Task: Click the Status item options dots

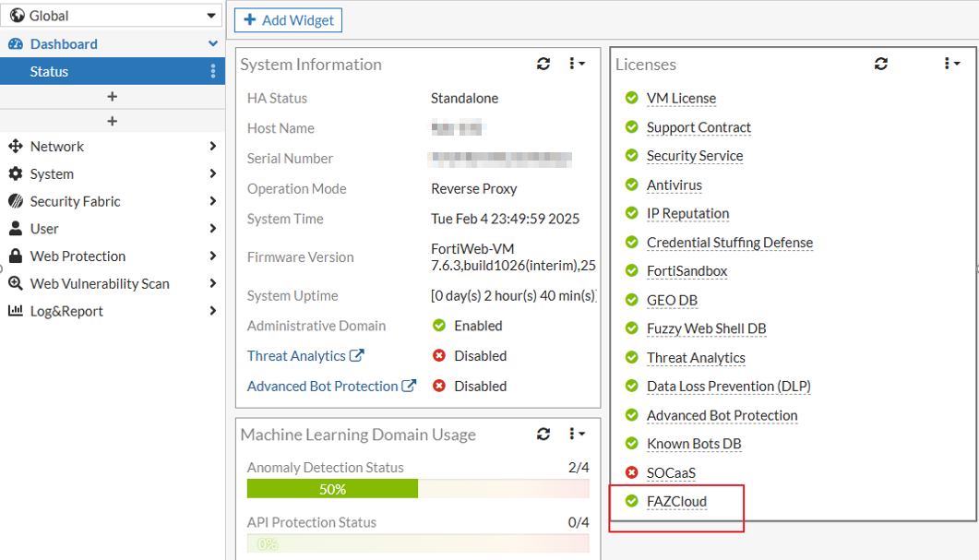Action: click(x=213, y=71)
